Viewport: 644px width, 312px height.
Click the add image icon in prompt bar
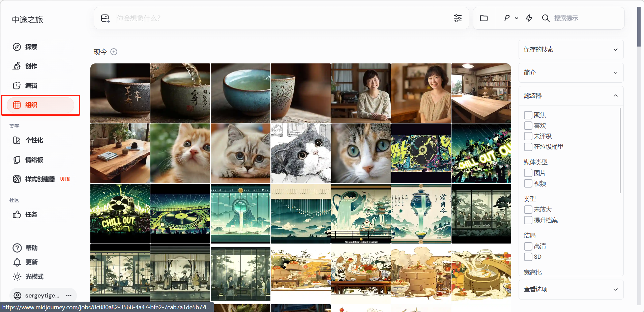pyautogui.click(x=105, y=18)
